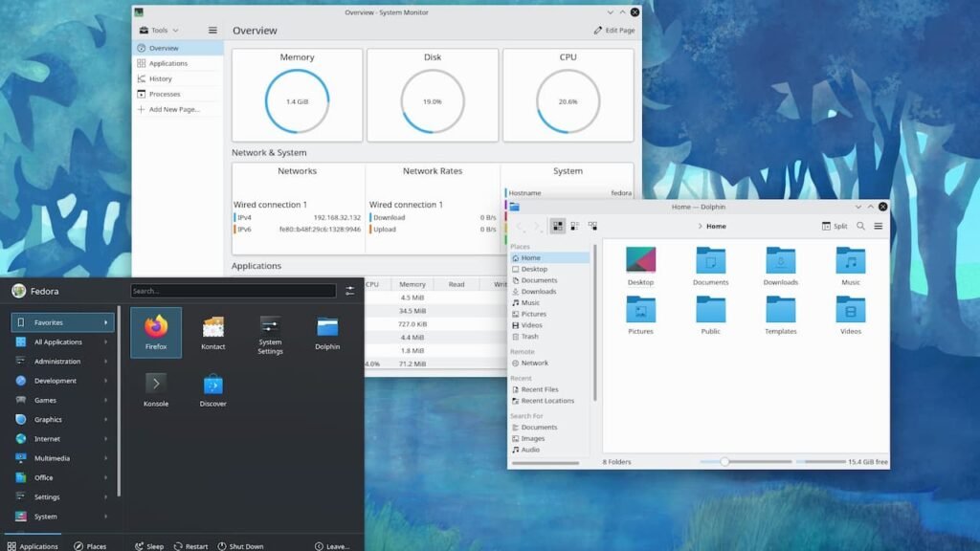Open Kontact from the launcher
This screenshot has width=980, height=551.
[213, 332]
